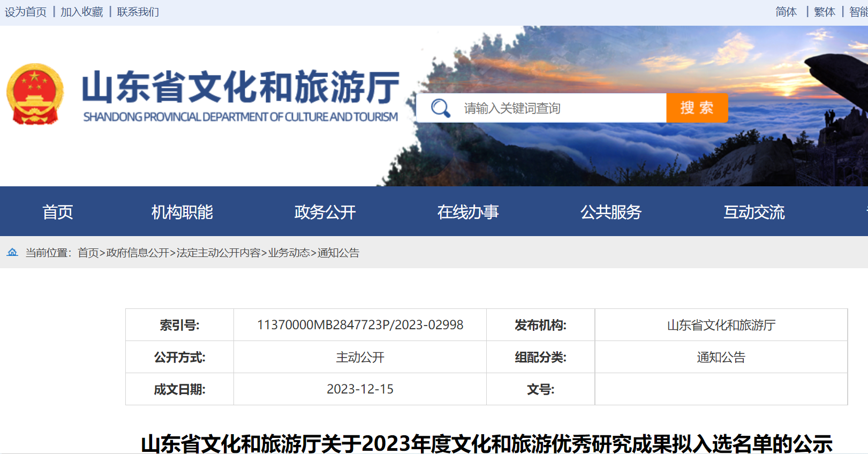Go to 在线办事 navigation section
Screen dimensions: 868x454
point(468,212)
